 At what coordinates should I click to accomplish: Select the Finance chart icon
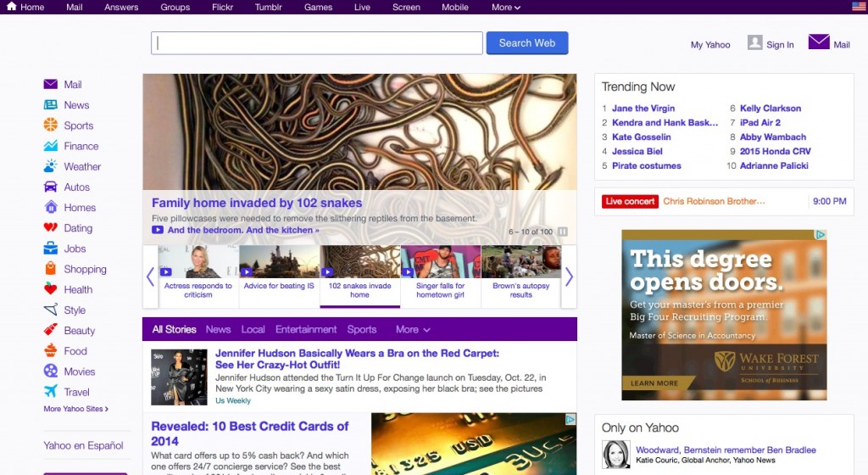(51, 146)
